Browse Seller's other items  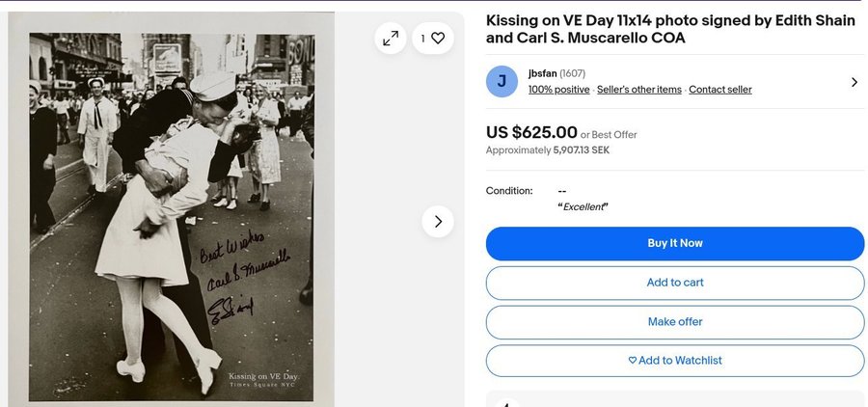point(638,90)
